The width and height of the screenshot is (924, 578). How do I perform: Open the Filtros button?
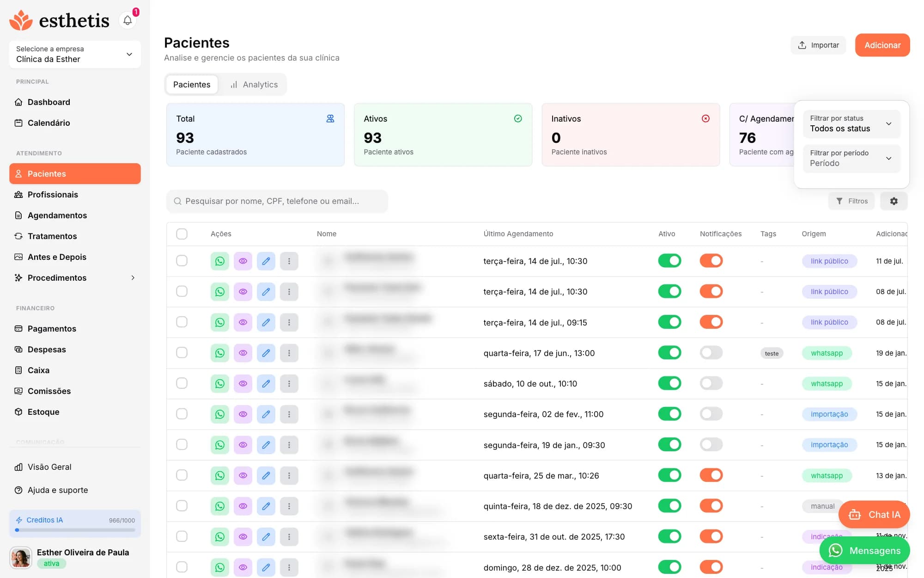click(x=851, y=201)
